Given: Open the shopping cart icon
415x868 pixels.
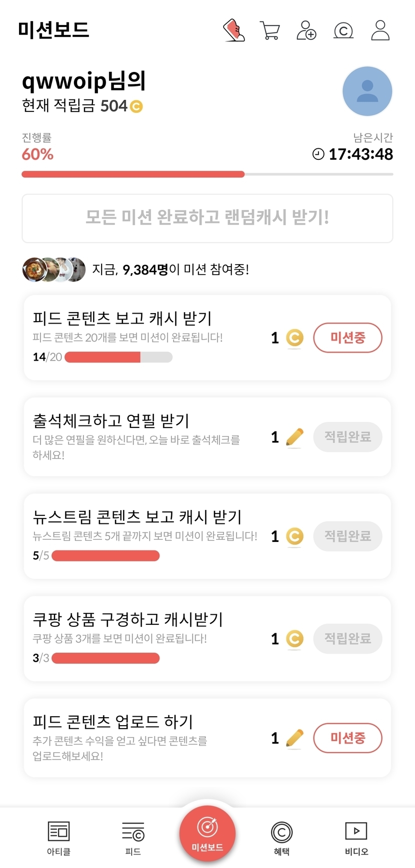Looking at the screenshot, I should (x=270, y=30).
